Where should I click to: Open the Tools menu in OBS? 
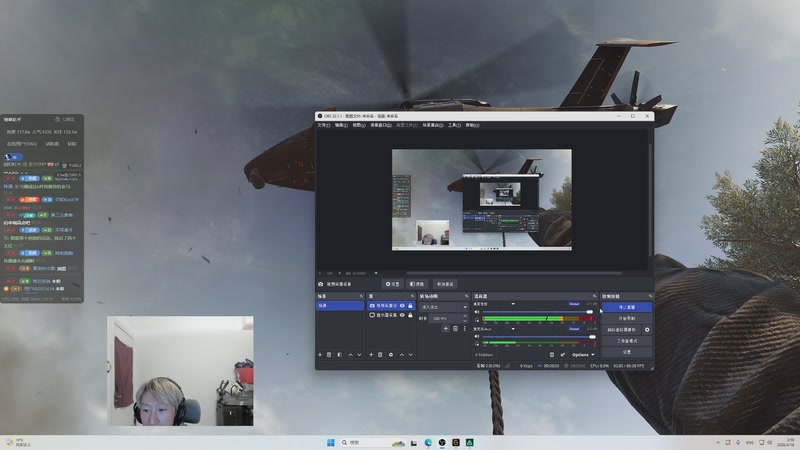(x=454, y=125)
